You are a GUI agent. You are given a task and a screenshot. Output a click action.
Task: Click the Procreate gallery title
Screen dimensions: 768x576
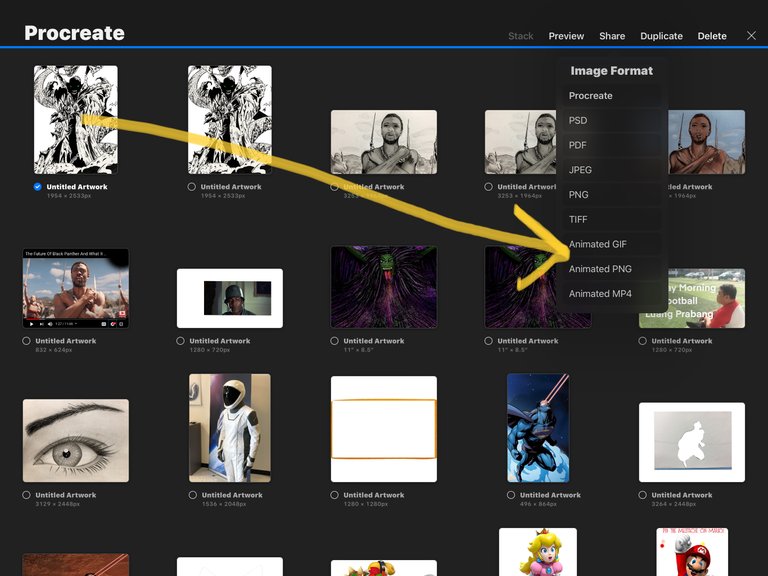coord(74,33)
